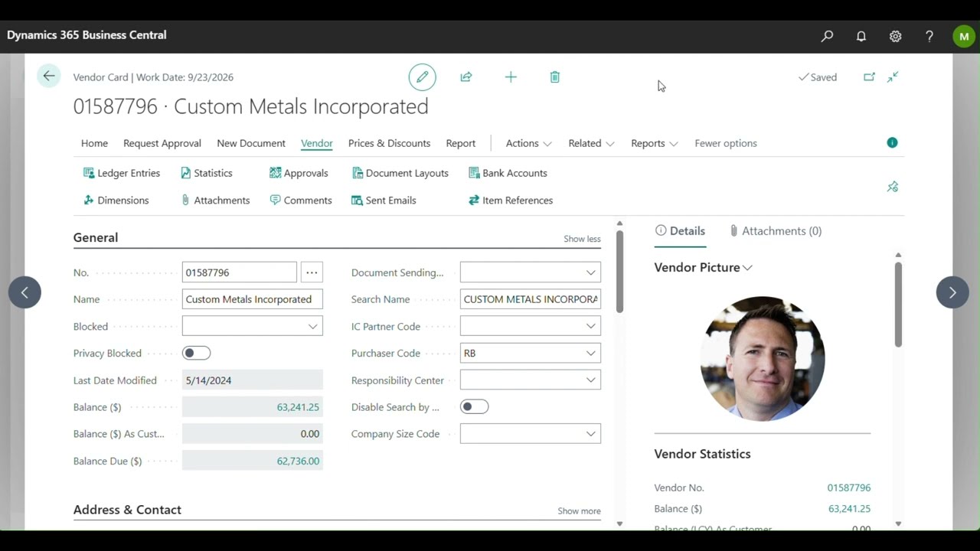Viewport: 980px width, 551px height.
Task: Open Item References
Action: click(x=511, y=201)
